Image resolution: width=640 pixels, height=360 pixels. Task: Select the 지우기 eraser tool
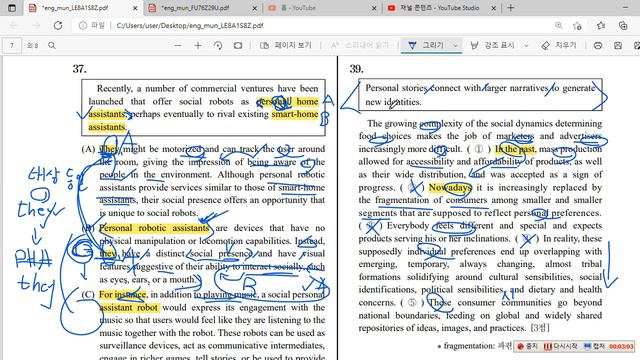click(x=558, y=45)
